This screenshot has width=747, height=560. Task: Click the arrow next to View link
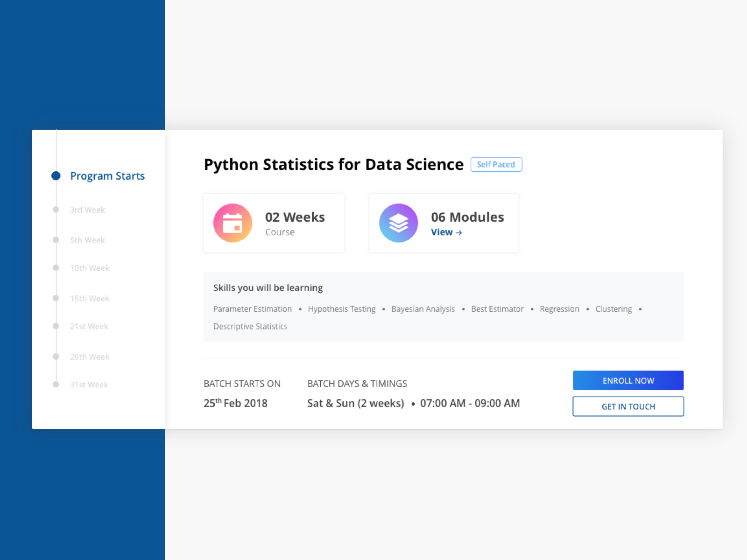459,232
